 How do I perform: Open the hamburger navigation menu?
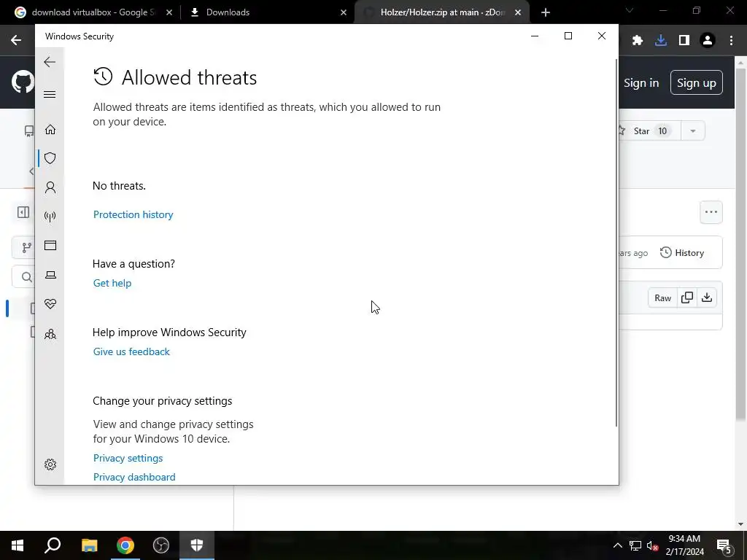pos(50,94)
